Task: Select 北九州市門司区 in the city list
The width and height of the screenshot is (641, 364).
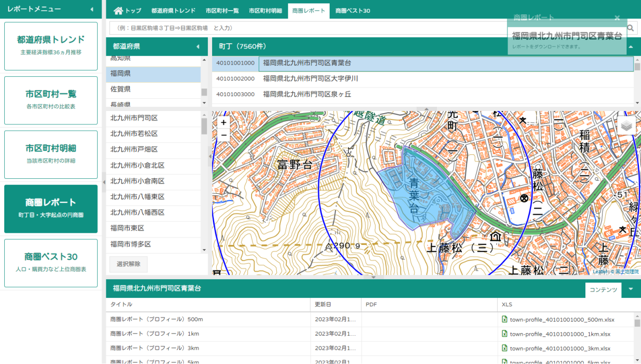Action: point(153,118)
